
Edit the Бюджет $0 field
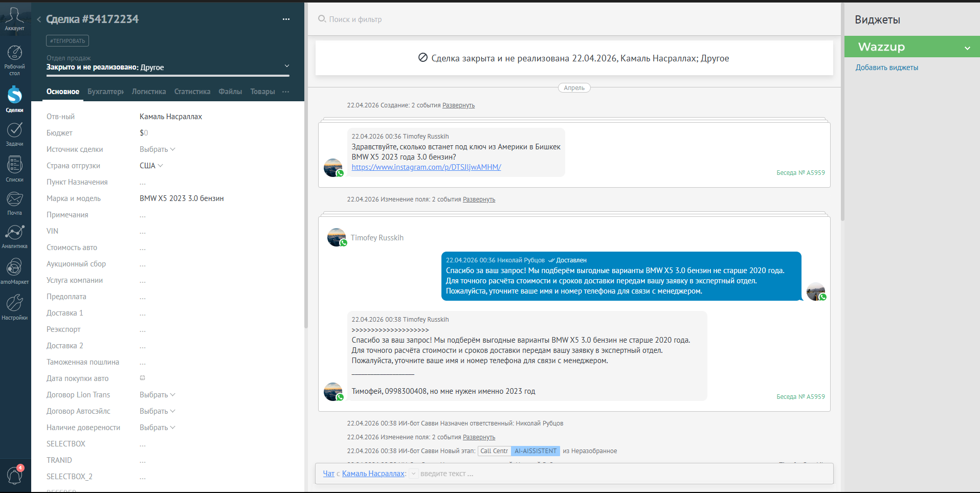tap(144, 133)
